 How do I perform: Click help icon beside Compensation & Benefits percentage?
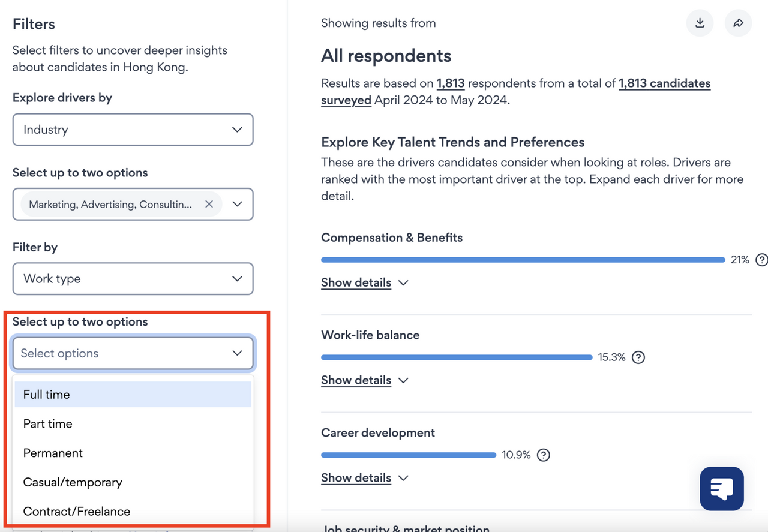pyautogui.click(x=761, y=260)
